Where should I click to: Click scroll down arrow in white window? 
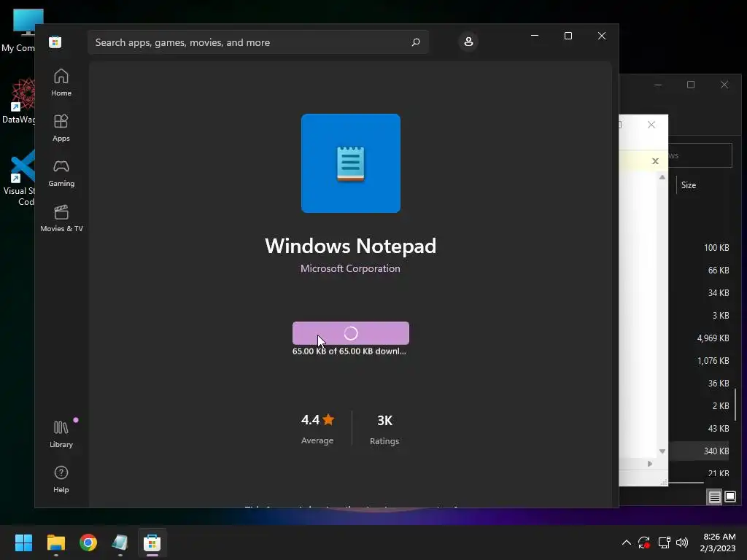click(x=662, y=451)
